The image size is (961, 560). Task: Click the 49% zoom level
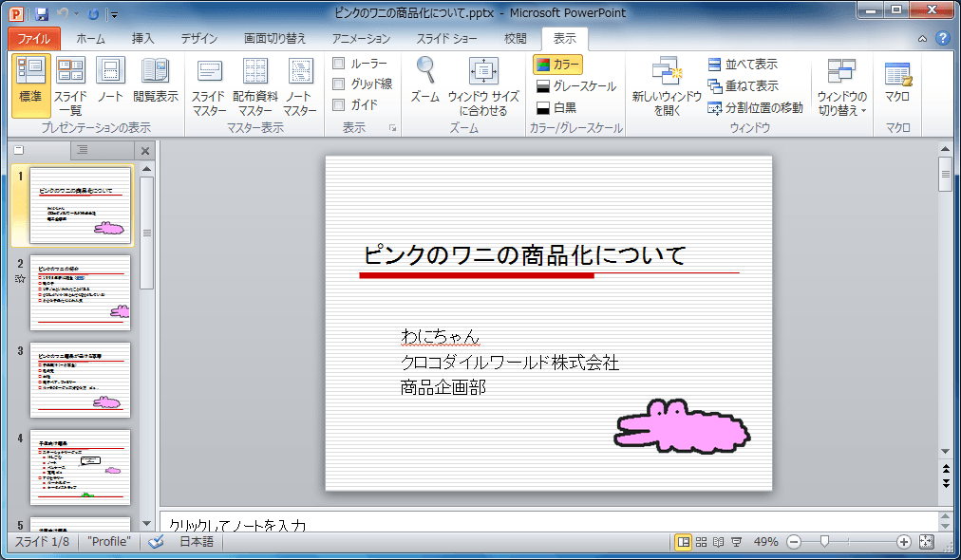pos(765,542)
